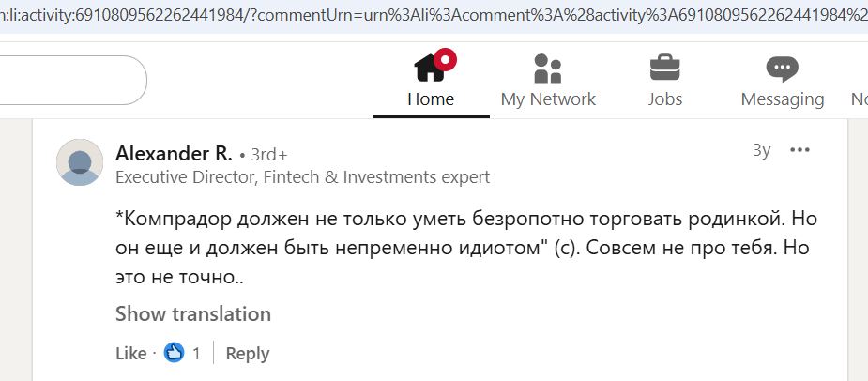The image size is (868, 381).
Task: Open Alexander R. name link
Action: pos(174,154)
